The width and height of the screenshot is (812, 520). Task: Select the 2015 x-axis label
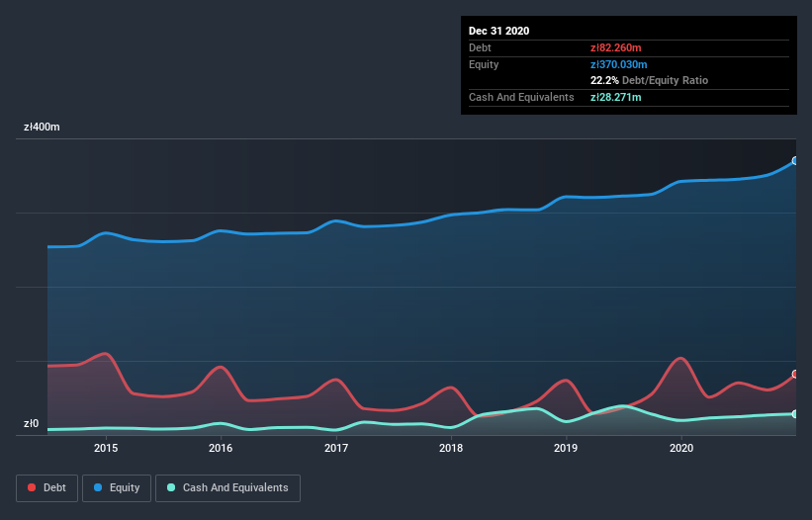coord(106,448)
